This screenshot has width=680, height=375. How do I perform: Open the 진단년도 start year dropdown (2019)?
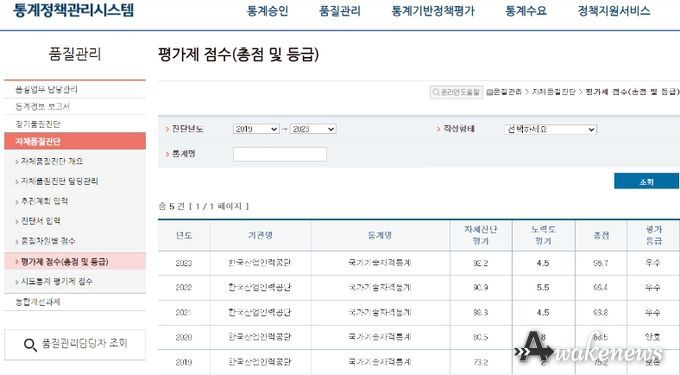point(256,129)
